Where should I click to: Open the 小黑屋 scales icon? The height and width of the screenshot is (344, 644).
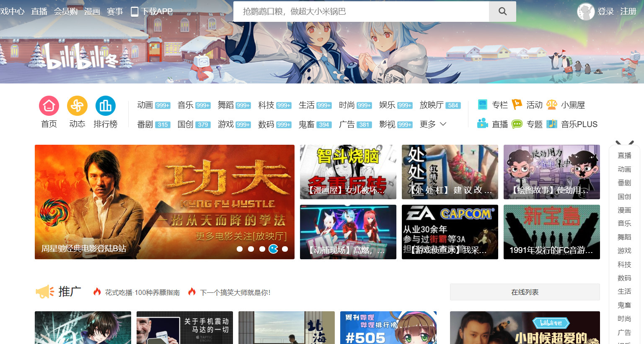point(552,104)
